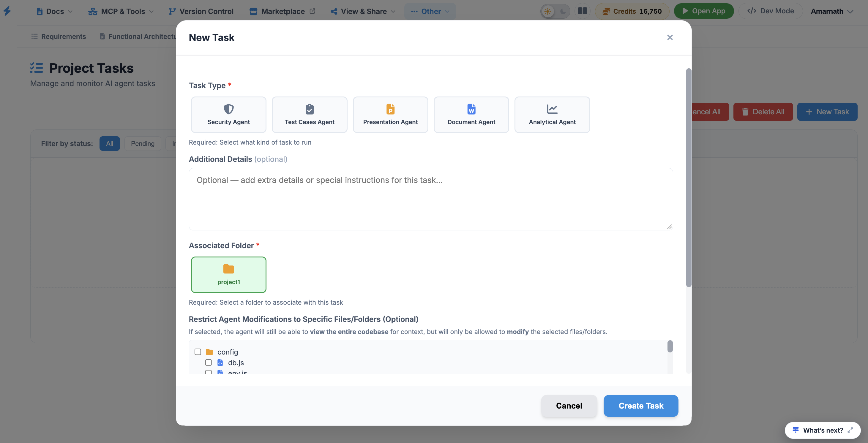Select the Document Agent Word icon
The width and height of the screenshot is (868, 443).
click(x=471, y=109)
